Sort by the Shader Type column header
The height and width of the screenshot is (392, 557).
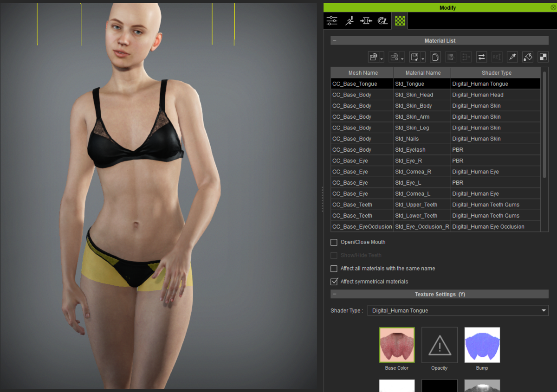496,73
